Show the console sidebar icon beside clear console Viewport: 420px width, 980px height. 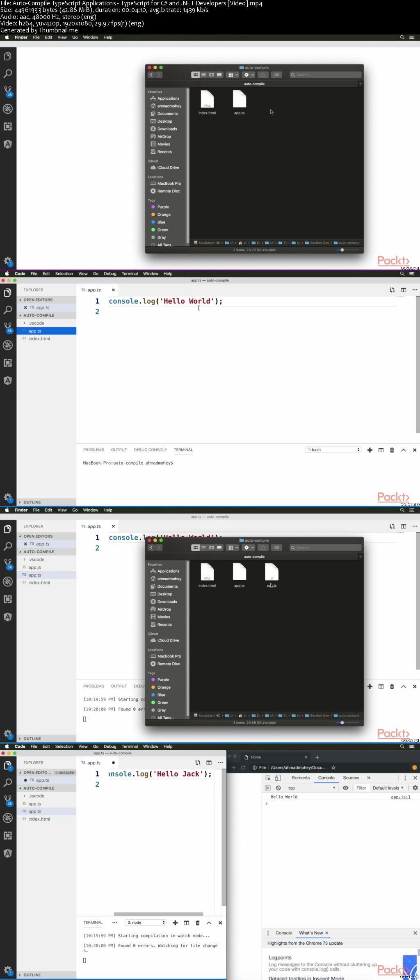268,788
